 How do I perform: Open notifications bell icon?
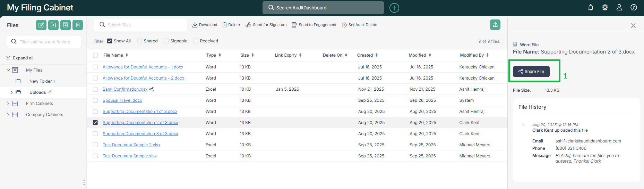pyautogui.click(x=591, y=8)
